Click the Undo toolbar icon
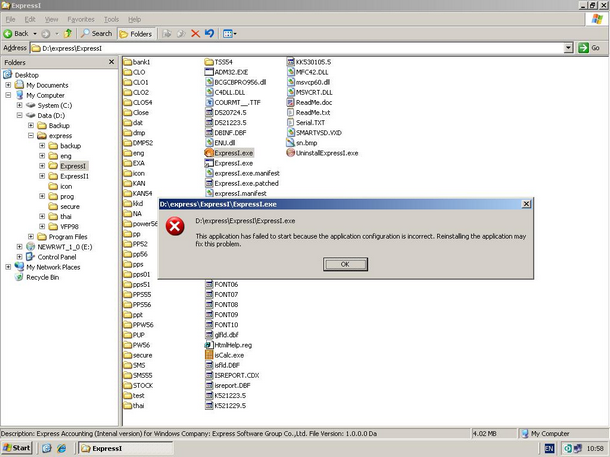This screenshot has height=457, width=610. click(x=209, y=33)
